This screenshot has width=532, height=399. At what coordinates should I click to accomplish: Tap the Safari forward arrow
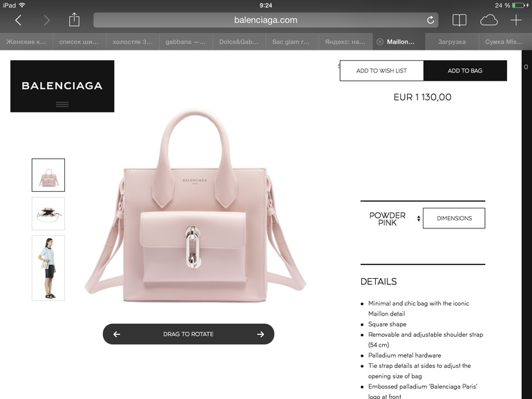tap(46, 20)
